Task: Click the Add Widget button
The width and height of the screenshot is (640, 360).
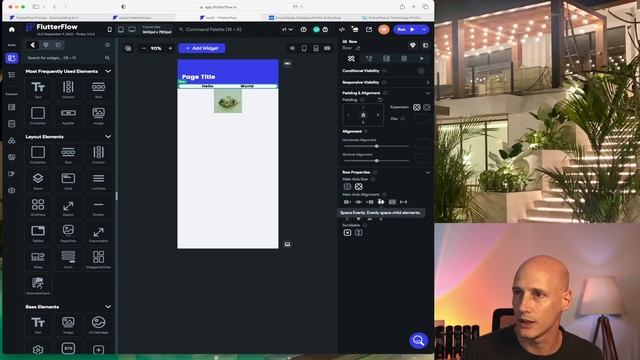Action: pyautogui.click(x=202, y=48)
